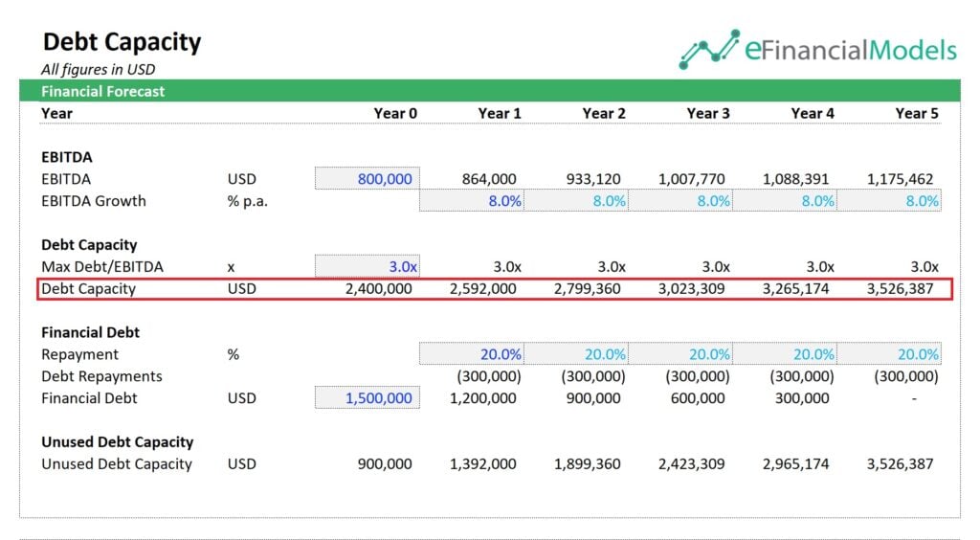Click the Debt Repayments row label

pyautogui.click(x=101, y=376)
